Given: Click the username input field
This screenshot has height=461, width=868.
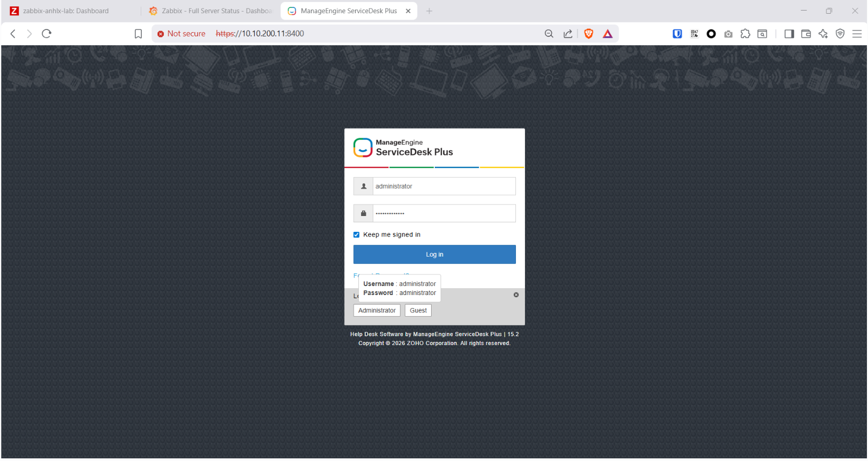Looking at the screenshot, I should point(444,187).
